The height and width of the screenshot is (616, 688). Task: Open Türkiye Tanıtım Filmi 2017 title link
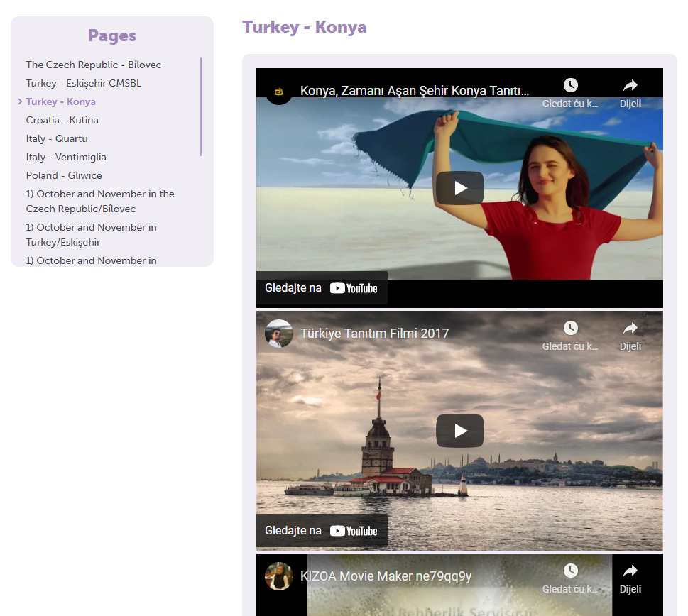[x=374, y=334]
